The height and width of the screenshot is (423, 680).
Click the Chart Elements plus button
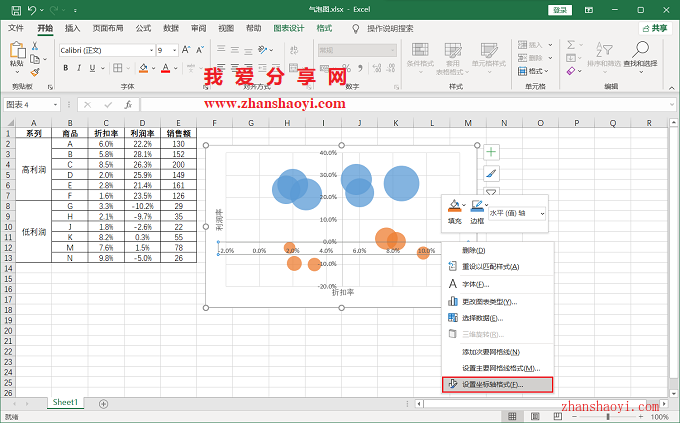[x=491, y=152]
